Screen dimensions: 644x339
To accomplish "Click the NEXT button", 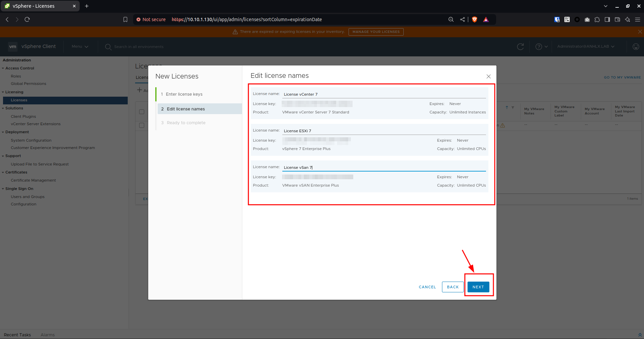I will point(478,287).
